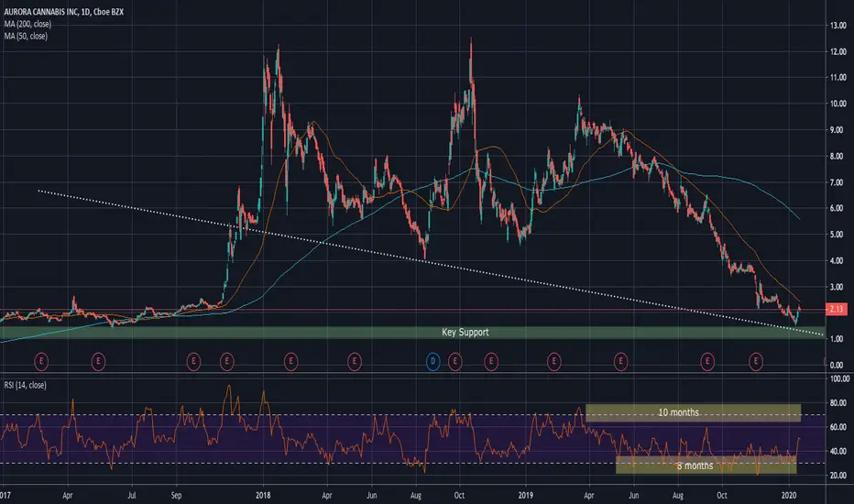Click the Sep label on the time axis

[177, 495]
